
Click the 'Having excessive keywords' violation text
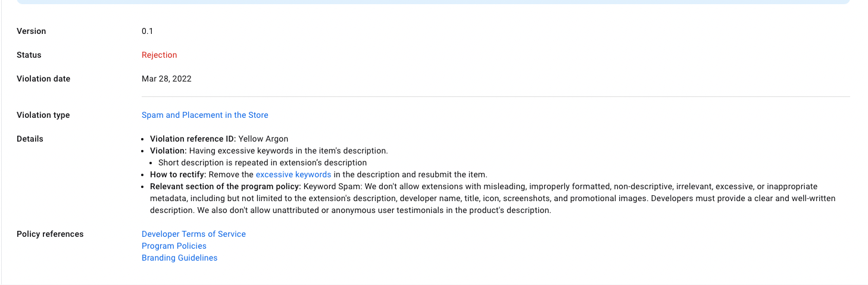point(288,151)
